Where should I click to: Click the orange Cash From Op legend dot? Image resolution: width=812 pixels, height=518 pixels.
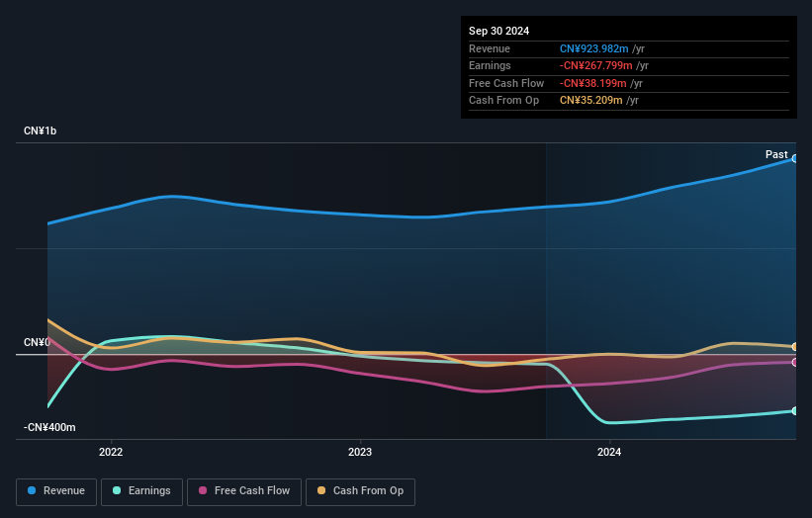321,490
